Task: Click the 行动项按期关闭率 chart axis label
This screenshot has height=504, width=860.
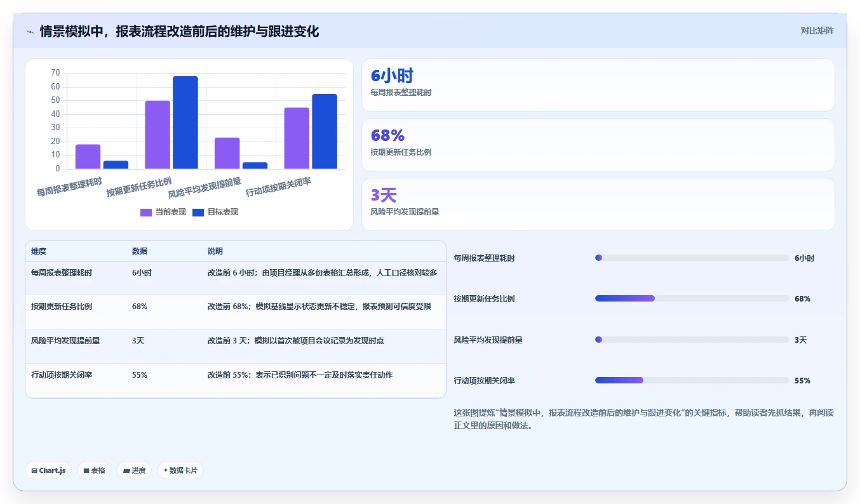Action: 278,187
